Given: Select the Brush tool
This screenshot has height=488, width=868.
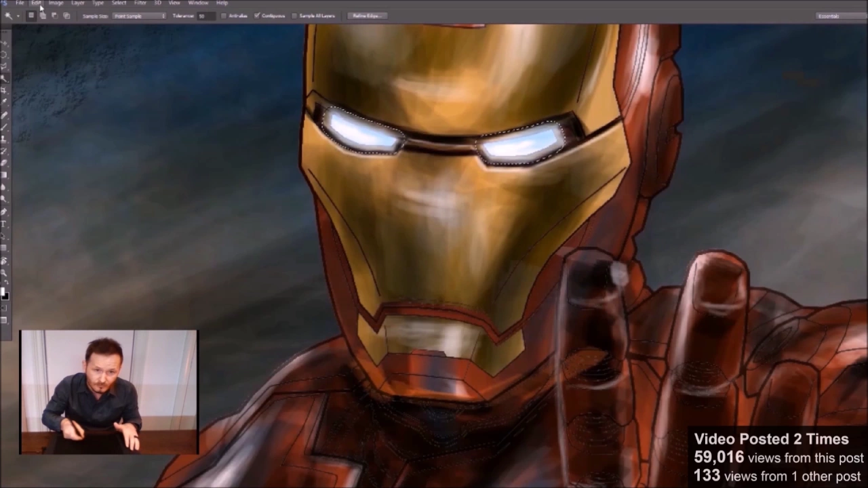Looking at the screenshot, I should (x=5, y=126).
